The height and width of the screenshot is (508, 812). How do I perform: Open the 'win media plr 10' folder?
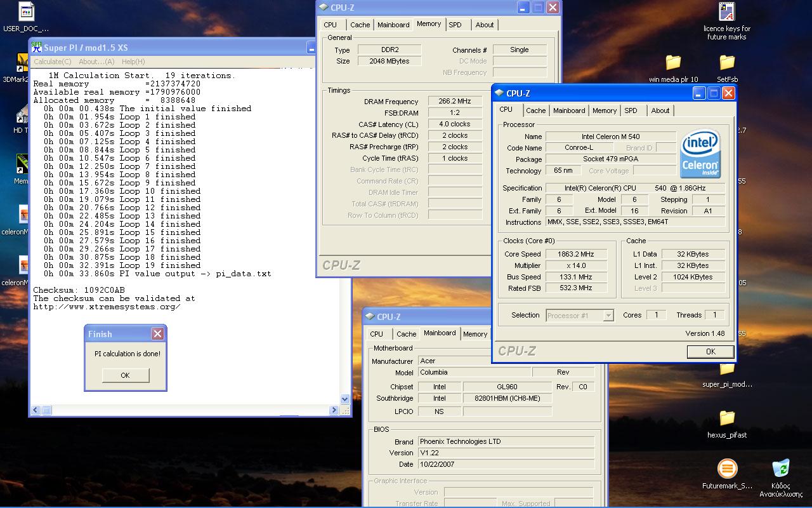tap(673, 62)
